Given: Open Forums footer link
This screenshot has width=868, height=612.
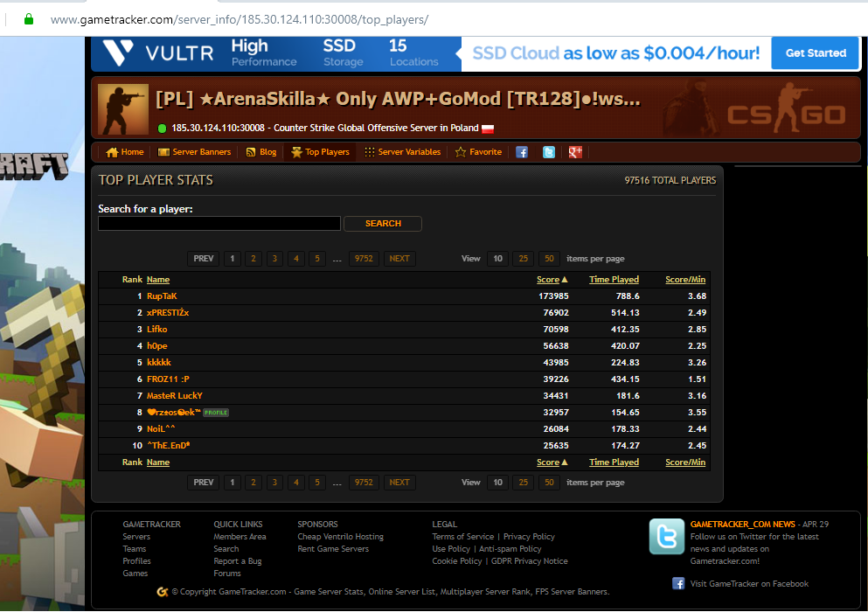Looking at the screenshot, I should pyautogui.click(x=227, y=574).
